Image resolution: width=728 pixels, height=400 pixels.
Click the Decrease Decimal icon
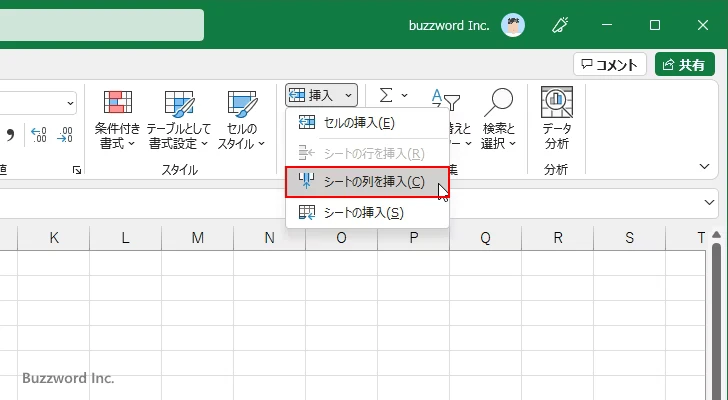point(66,134)
